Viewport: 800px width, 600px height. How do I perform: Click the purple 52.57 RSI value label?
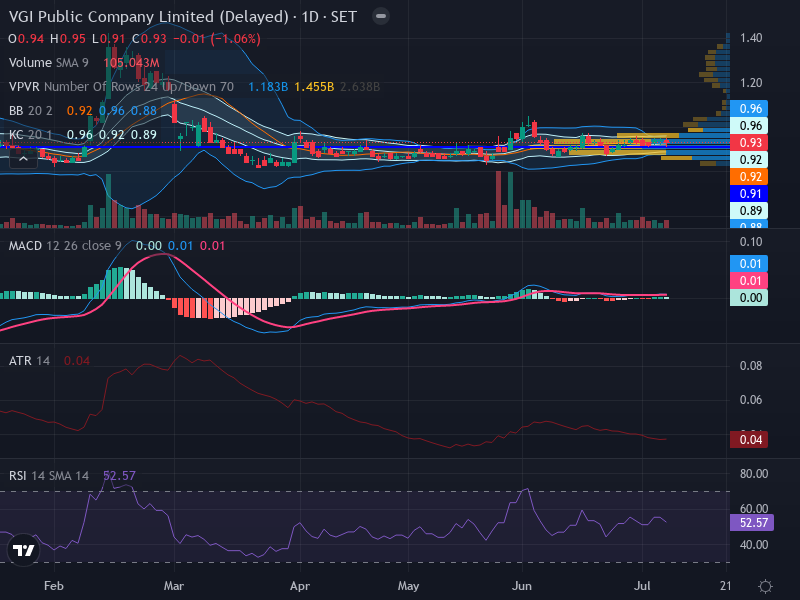coord(753,522)
